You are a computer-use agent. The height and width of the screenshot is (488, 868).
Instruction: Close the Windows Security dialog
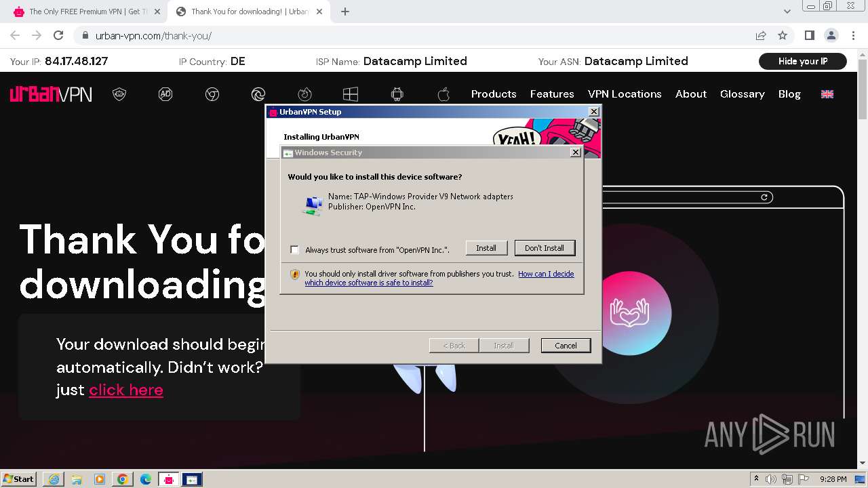point(576,152)
